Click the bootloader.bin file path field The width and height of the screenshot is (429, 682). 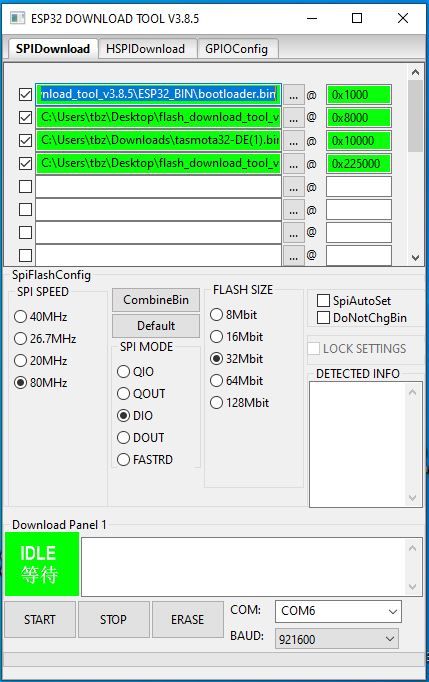click(x=159, y=94)
